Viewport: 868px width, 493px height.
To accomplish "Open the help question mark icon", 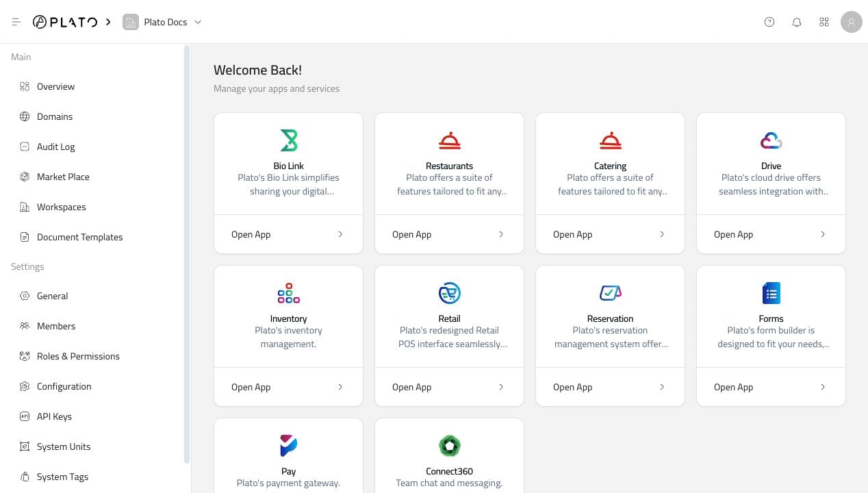I will (769, 22).
